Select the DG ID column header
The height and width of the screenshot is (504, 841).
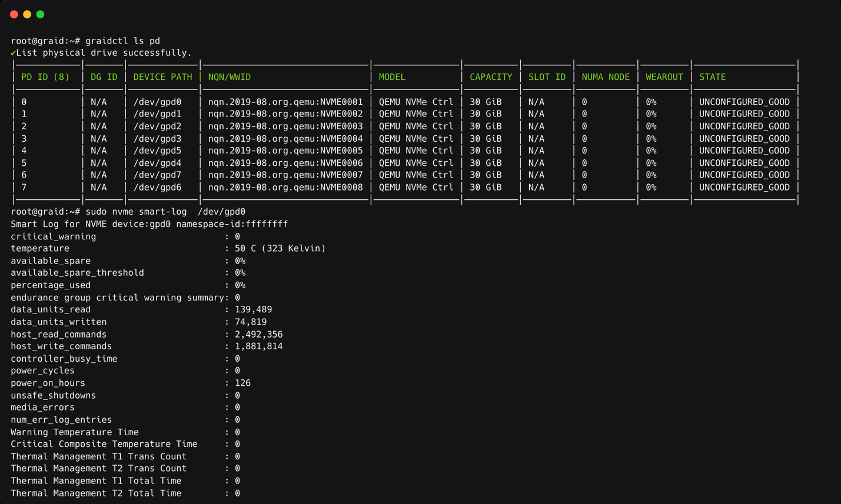click(102, 76)
